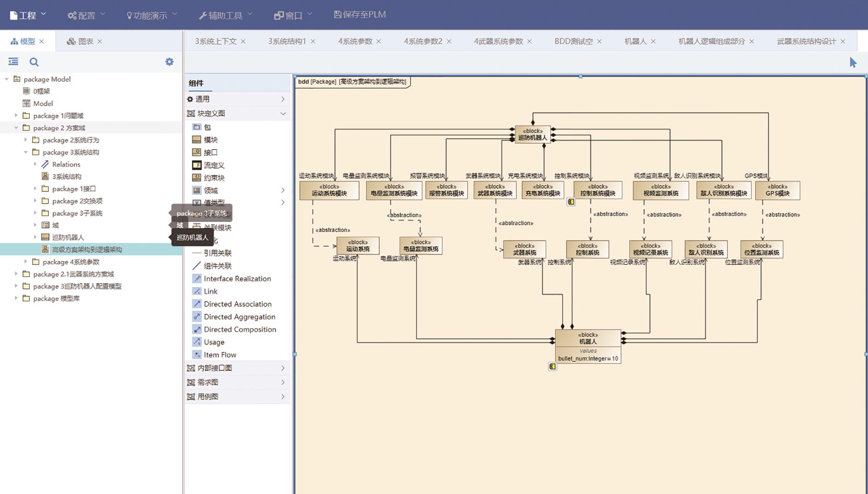This screenshot has height=494, width=868.
Task: Select the 接口 interface component icon
Action: (x=197, y=152)
